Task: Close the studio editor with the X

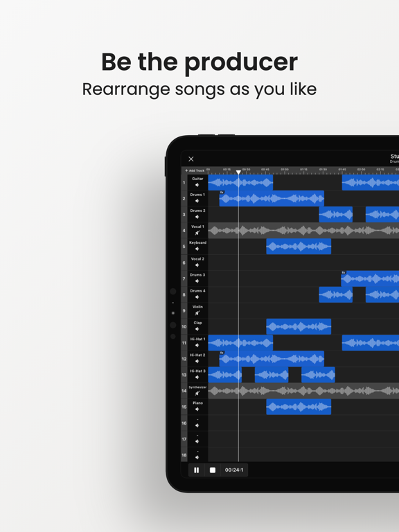Action: (x=191, y=159)
